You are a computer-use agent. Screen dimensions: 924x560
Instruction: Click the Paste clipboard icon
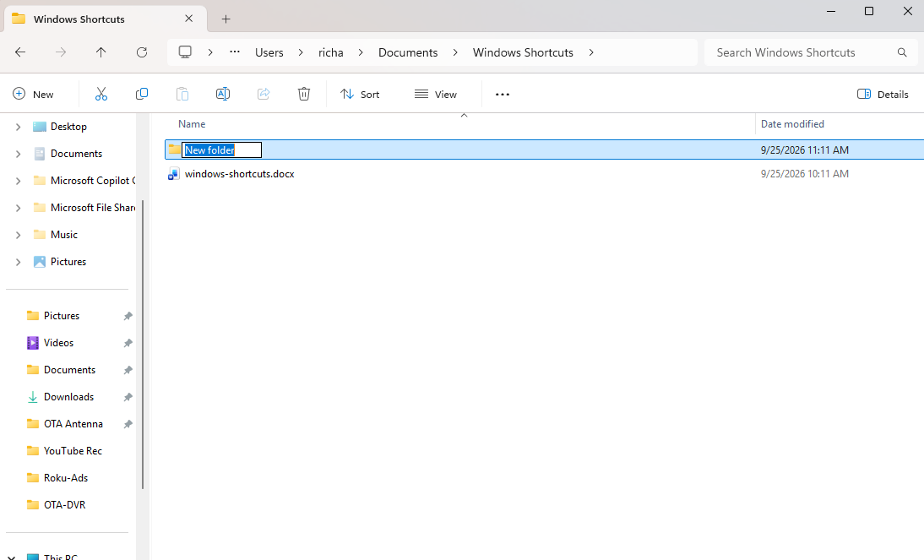coord(182,94)
